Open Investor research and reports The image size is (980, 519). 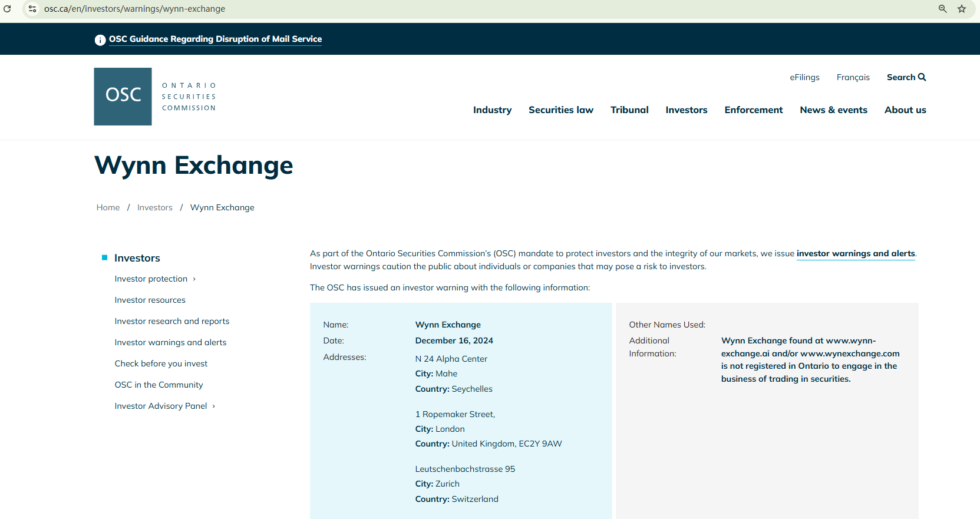tap(172, 321)
